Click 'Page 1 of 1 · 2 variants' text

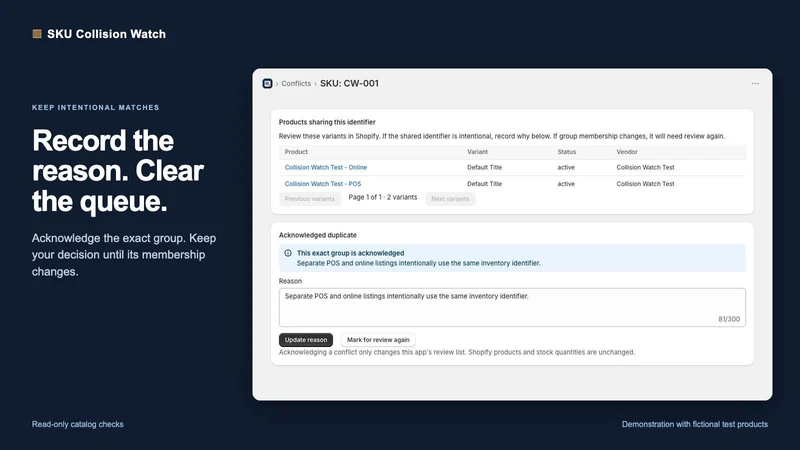click(383, 197)
